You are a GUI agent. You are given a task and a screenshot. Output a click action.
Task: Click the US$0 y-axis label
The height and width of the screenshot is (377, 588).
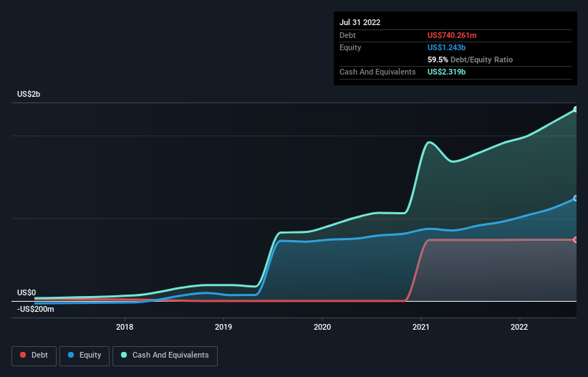click(26, 292)
